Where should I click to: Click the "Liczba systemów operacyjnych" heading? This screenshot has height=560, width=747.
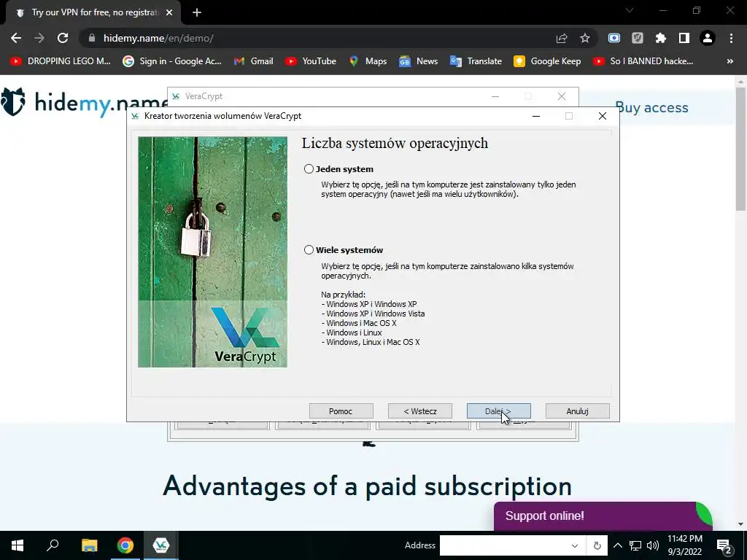tap(395, 144)
